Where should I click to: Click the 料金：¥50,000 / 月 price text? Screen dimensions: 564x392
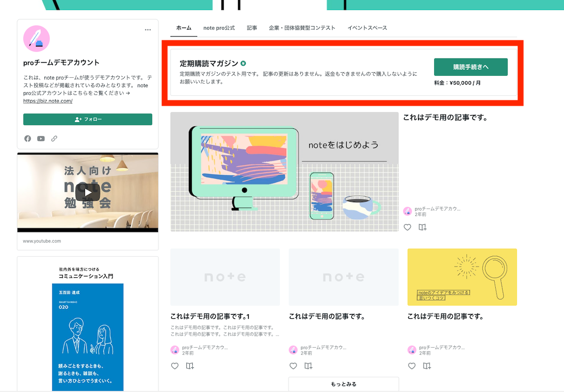coord(457,83)
